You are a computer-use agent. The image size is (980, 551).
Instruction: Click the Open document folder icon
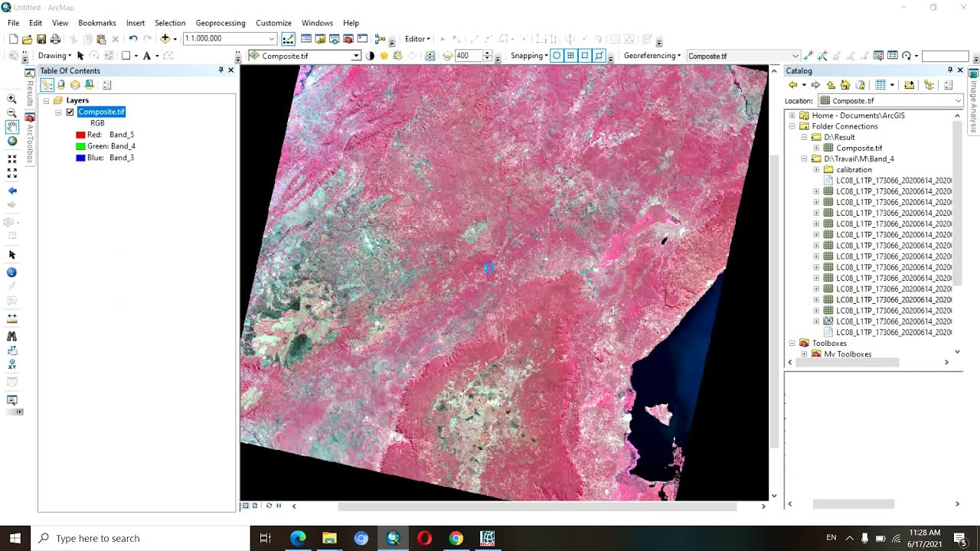tap(28, 39)
